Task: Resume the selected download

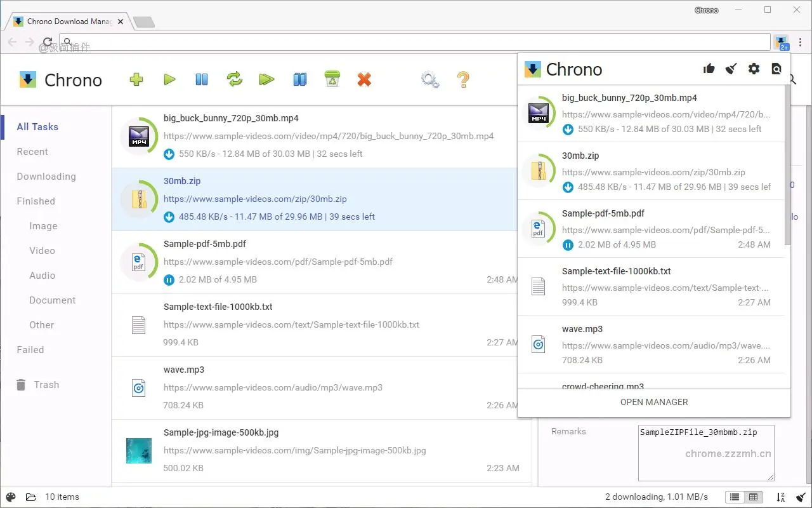Action: 169,79
